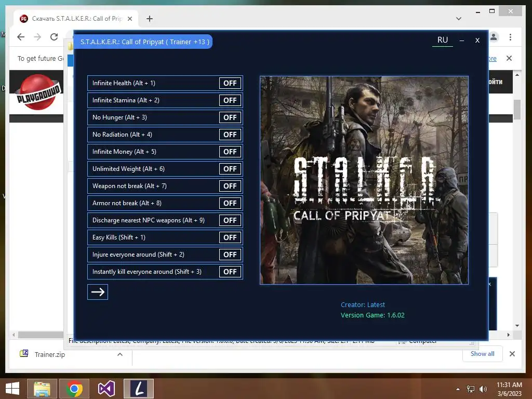Toggle Armor not break option
The height and width of the screenshot is (399, 532).
point(230,203)
